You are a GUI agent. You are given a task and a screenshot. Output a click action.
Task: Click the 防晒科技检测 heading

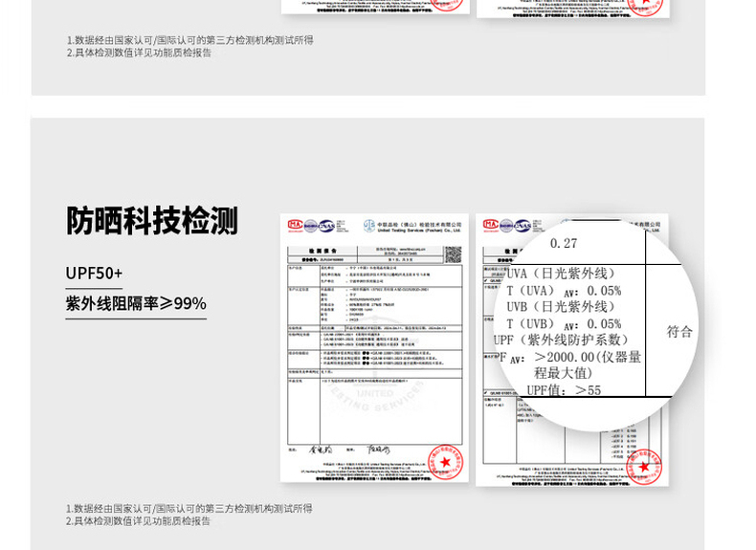click(151, 221)
